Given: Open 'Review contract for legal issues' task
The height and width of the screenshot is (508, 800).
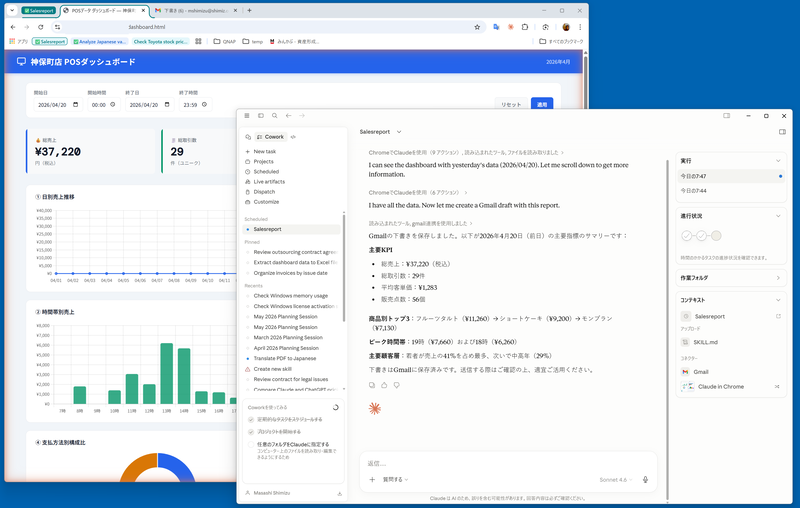Looking at the screenshot, I should (291, 379).
